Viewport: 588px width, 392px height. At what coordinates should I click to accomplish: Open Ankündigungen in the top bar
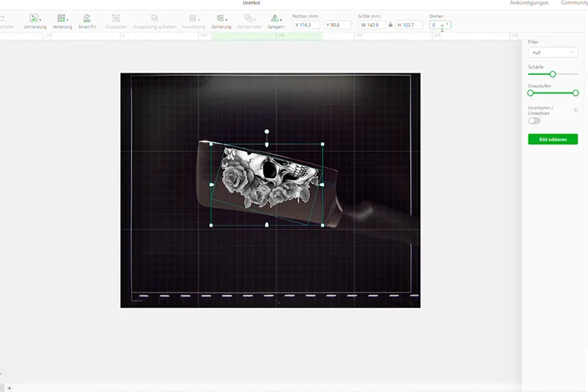529,3
